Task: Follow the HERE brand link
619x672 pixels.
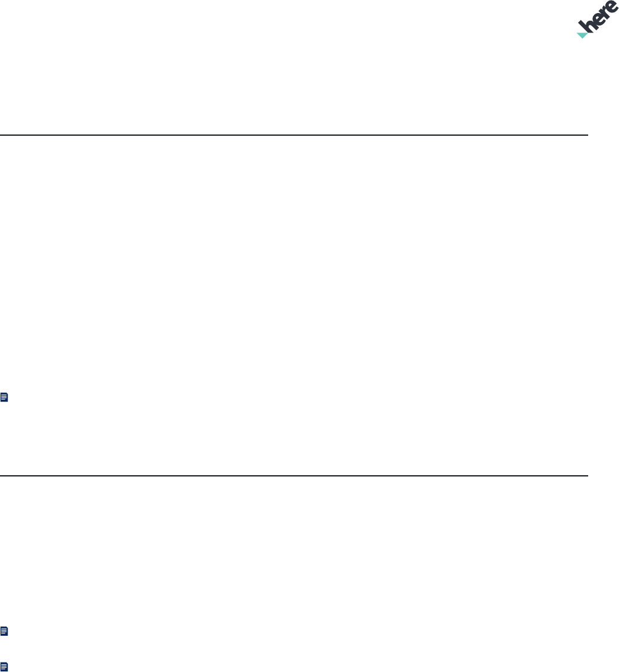Action: (x=598, y=20)
